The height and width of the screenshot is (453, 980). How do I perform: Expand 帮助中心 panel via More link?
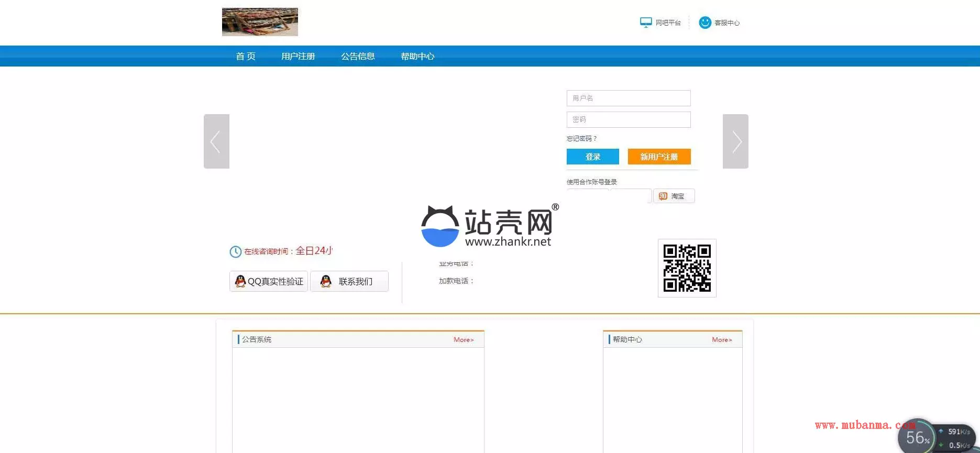(x=722, y=340)
